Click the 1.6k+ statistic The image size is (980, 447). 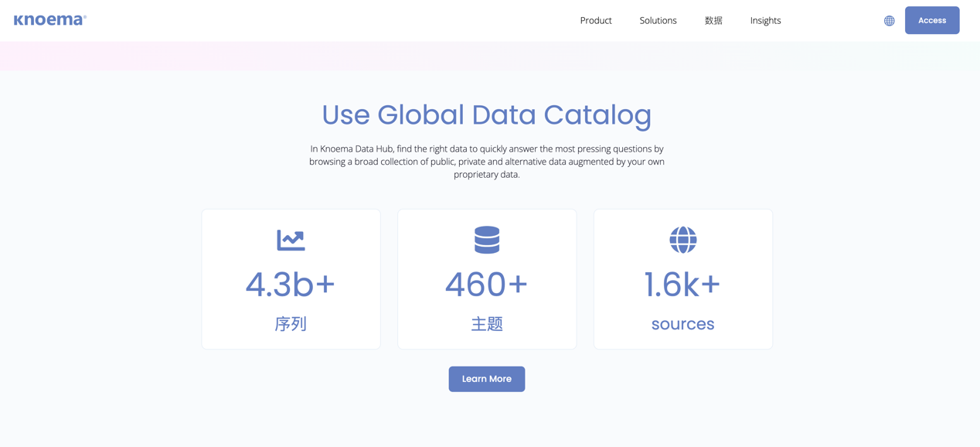(683, 285)
